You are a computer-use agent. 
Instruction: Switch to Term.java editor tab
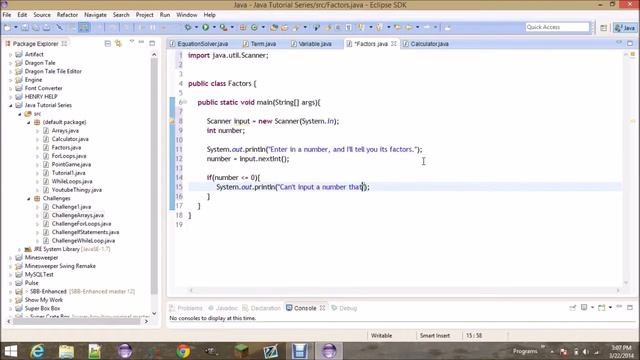click(260, 44)
